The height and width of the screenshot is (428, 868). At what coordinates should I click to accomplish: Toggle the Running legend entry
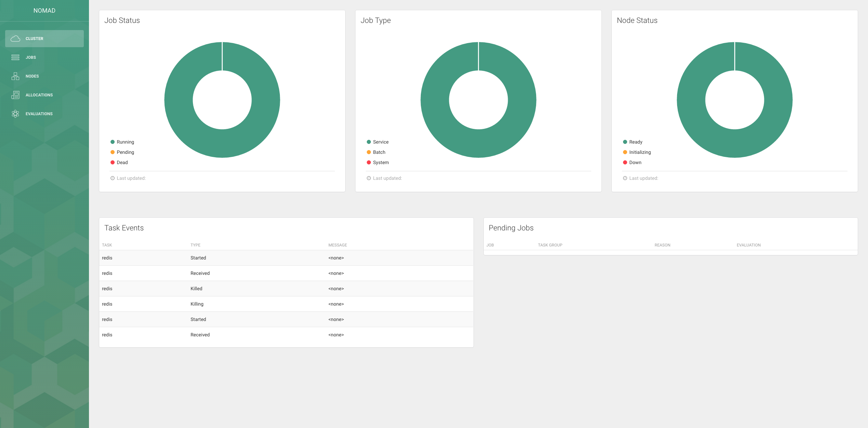pos(125,142)
